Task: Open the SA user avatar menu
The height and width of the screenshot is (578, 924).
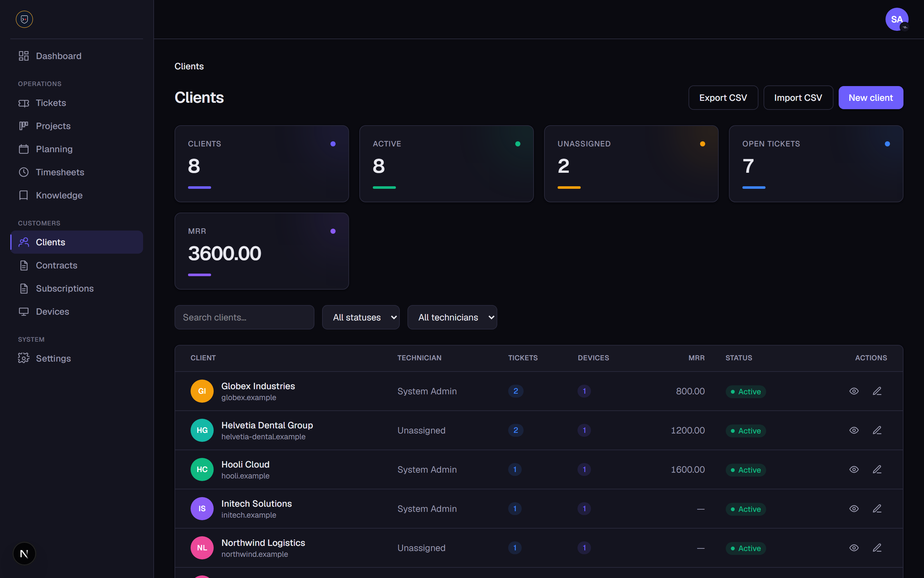Action: (x=896, y=19)
